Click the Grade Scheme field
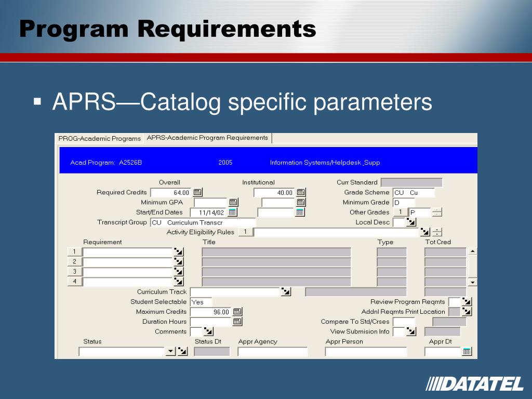The height and width of the screenshot is (399, 532). pyautogui.click(x=414, y=193)
